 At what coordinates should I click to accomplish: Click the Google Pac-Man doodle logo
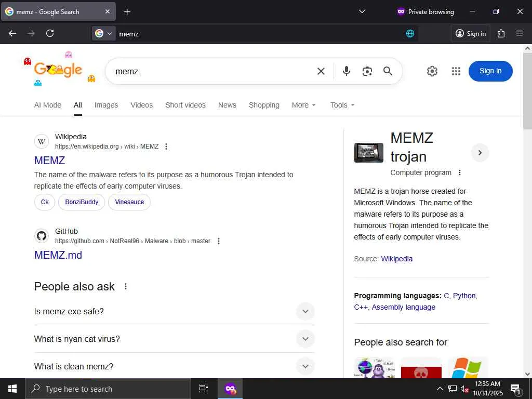(x=58, y=69)
